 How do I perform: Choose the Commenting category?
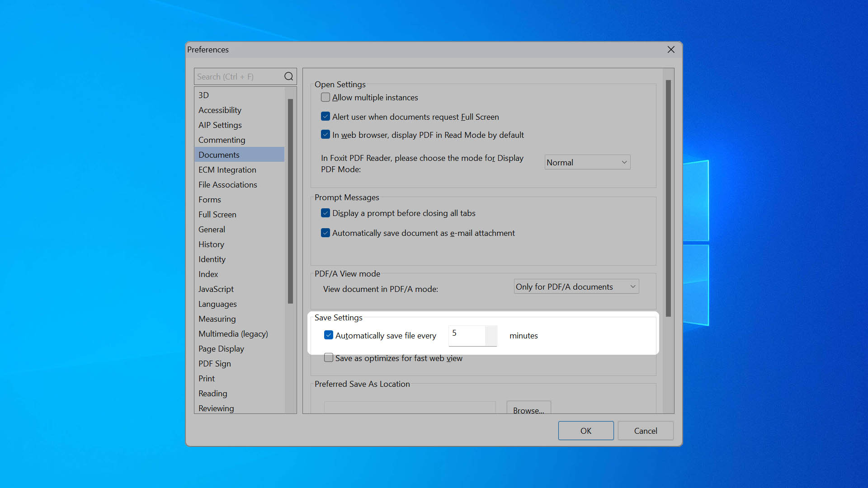(240, 140)
